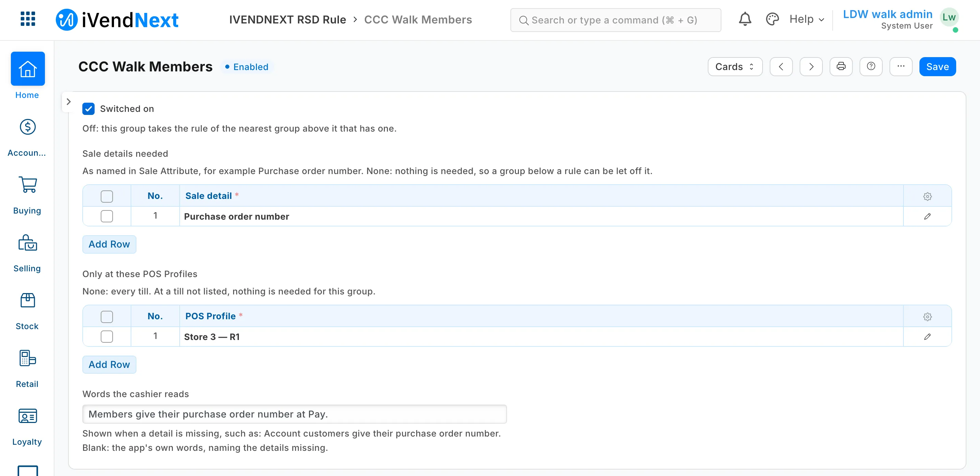Image resolution: width=980 pixels, height=476 pixels.
Task: Go to next record arrow
Action: (811, 67)
